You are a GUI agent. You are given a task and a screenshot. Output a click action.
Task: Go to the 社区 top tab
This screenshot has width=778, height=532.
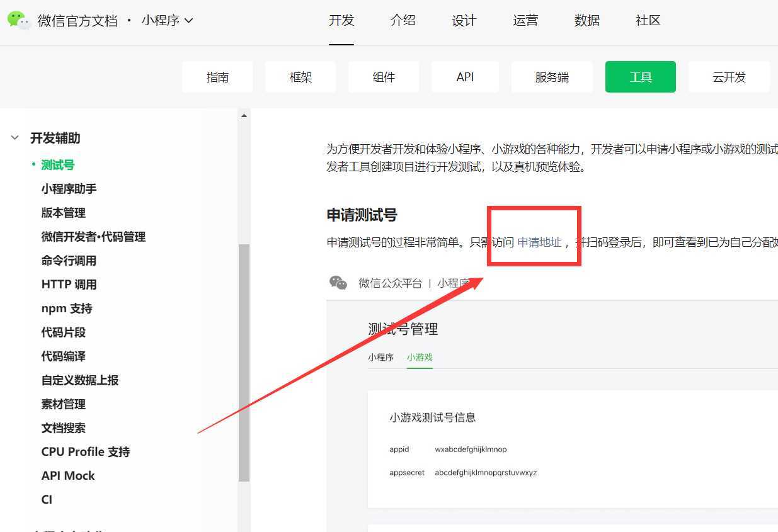[648, 20]
